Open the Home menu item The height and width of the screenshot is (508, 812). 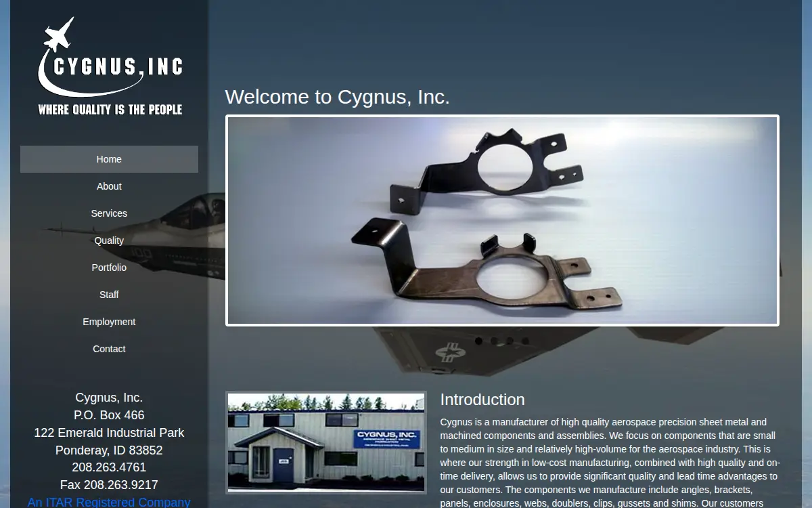(x=109, y=159)
